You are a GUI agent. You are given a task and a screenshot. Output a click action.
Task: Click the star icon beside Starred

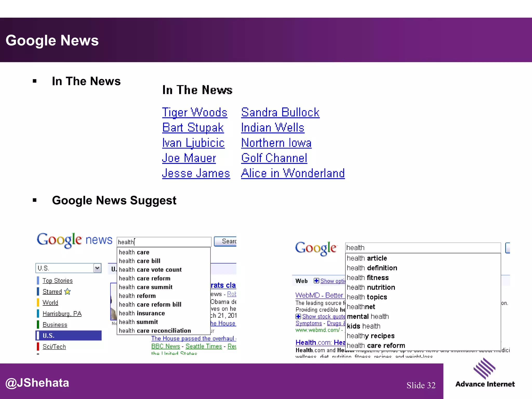click(67, 291)
